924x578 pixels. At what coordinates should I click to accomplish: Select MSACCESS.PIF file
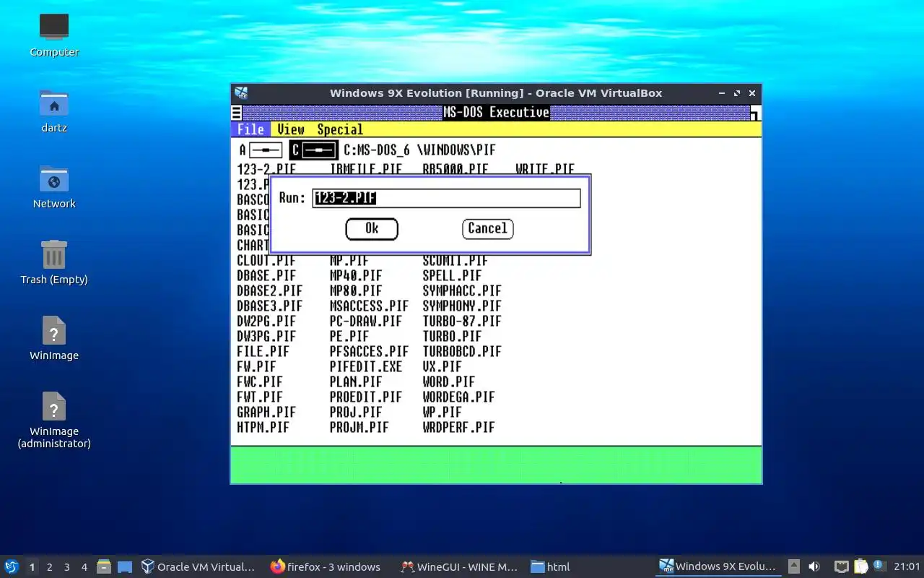[369, 306]
